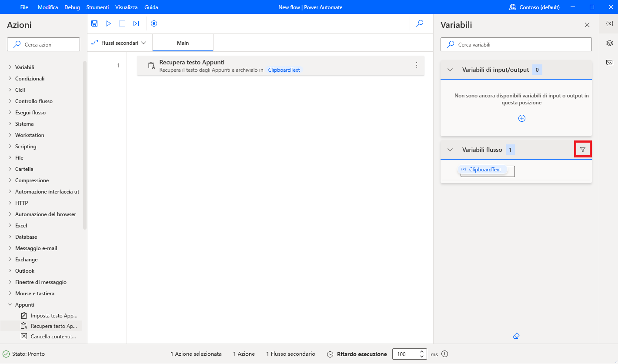
Task: Stop the flow execution
Action: point(122,23)
